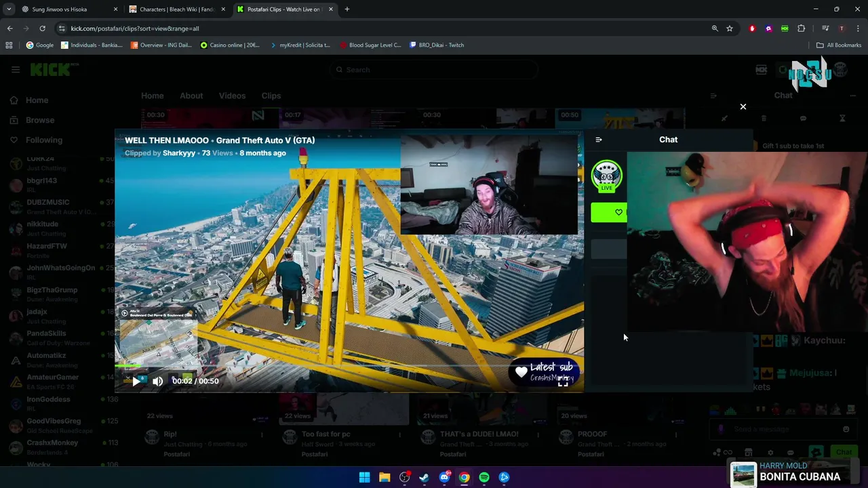
Task: Open the THAT's a DUDE! LMAO! clip
Action: click(479, 434)
